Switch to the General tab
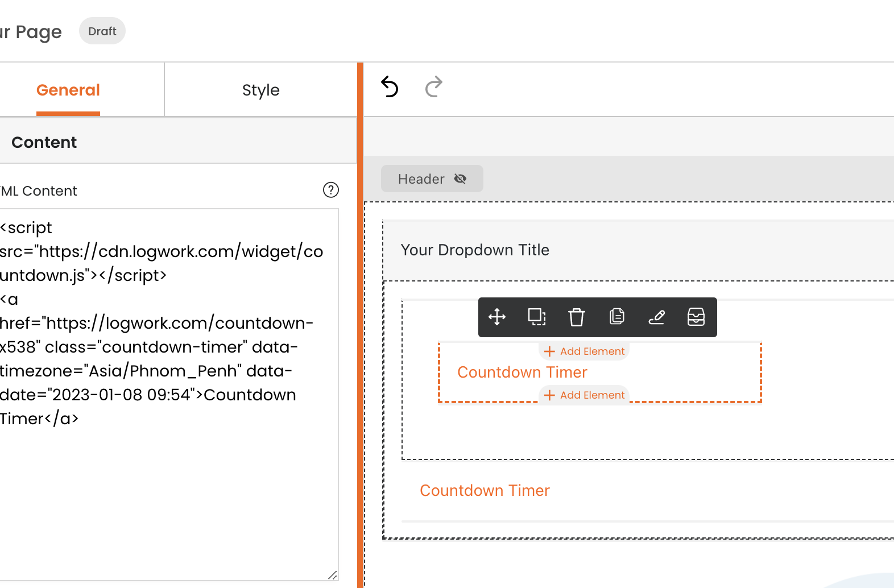Screen dimensions: 894x588 [68, 90]
